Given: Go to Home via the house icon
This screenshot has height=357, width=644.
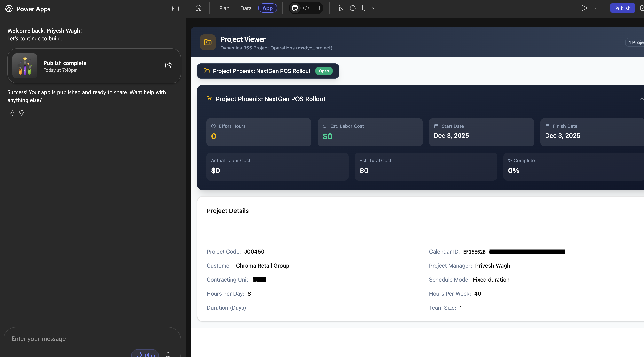Looking at the screenshot, I should tap(199, 8).
